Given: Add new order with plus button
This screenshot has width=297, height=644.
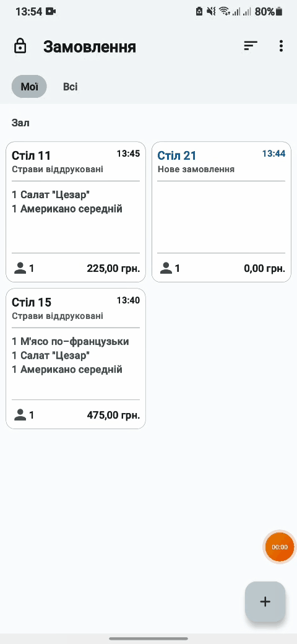Looking at the screenshot, I should [265, 601].
